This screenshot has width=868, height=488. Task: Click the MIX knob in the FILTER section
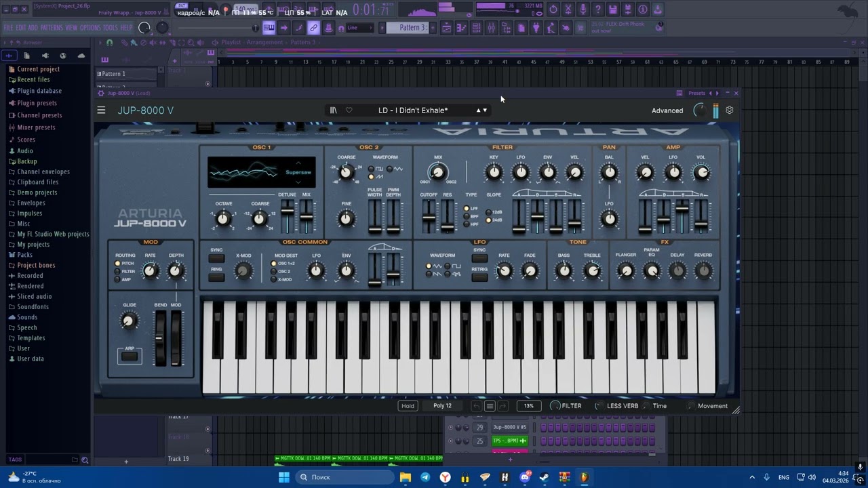[x=437, y=173]
